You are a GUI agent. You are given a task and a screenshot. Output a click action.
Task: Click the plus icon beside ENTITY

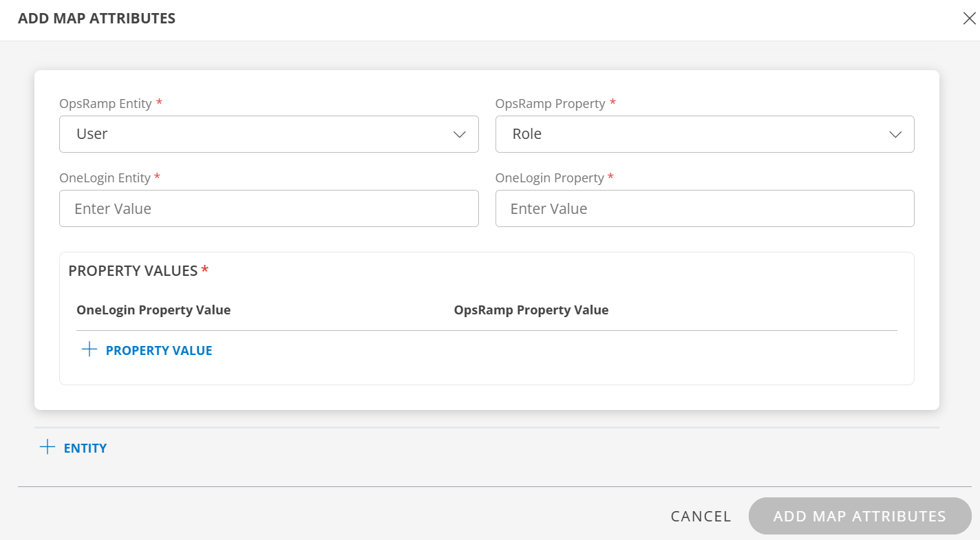pos(47,448)
